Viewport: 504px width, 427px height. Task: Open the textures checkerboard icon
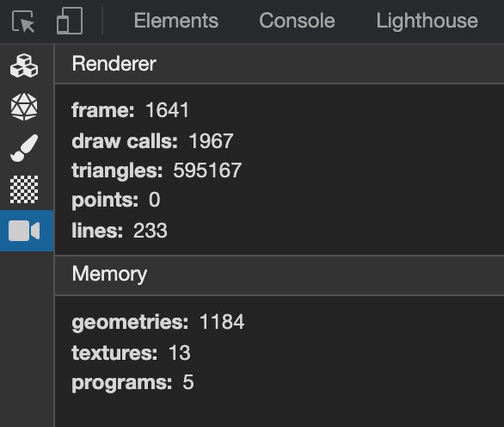pos(24,189)
